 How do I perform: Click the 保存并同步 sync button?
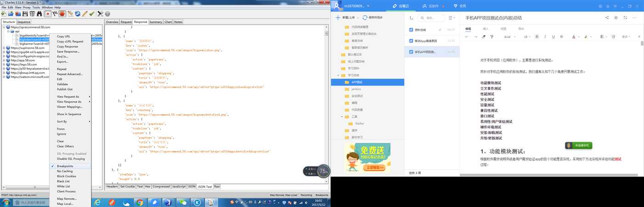click(373, 17)
